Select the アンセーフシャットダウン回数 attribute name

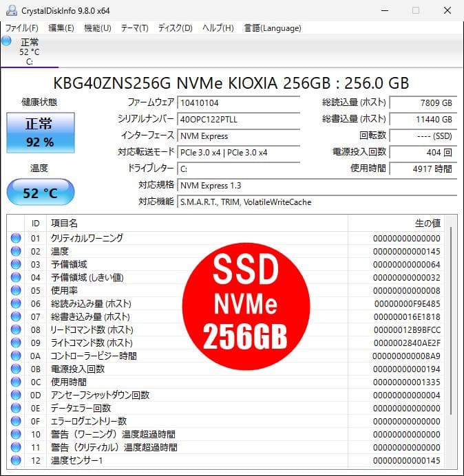100,395
